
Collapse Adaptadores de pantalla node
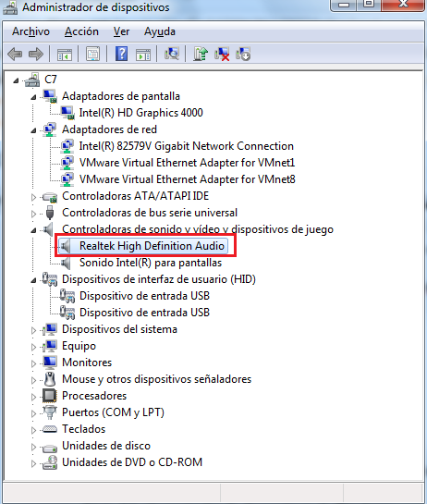33,97
